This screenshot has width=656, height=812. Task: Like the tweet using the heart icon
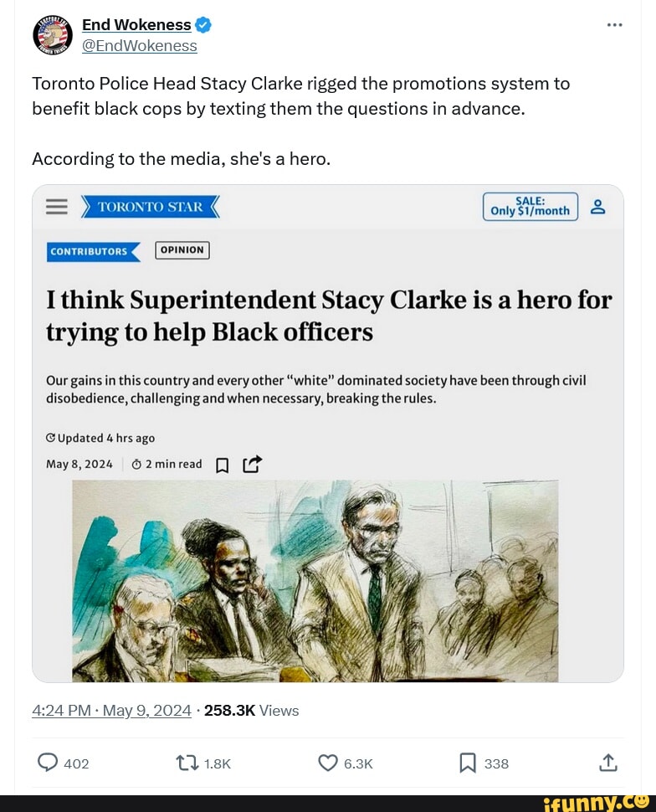pyautogui.click(x=326, y=763)
